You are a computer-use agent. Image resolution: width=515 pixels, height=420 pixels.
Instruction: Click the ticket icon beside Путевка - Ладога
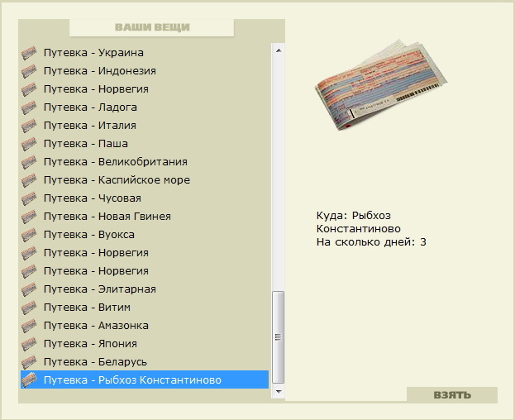29,107
